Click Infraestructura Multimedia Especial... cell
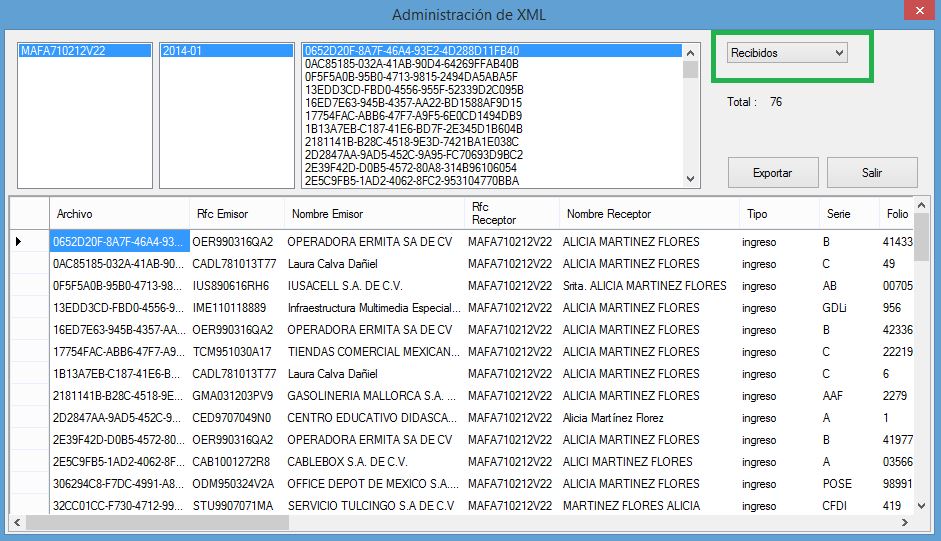941x541 pixels. pos(374,307)
